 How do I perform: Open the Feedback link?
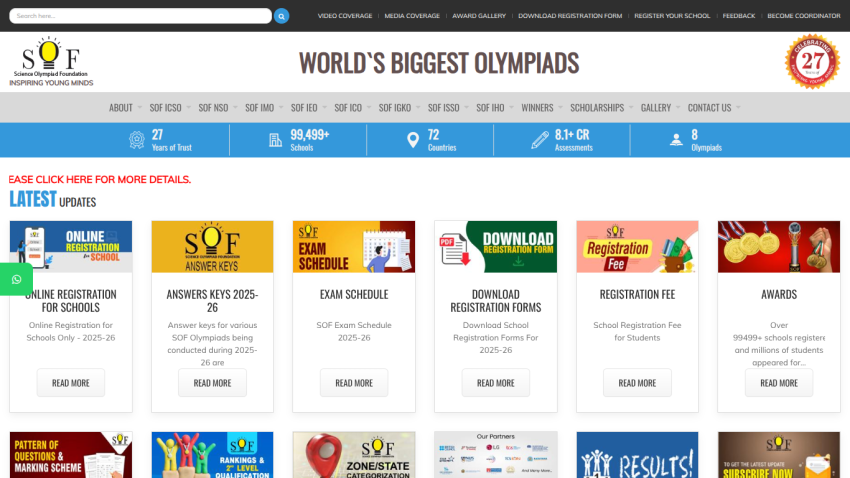pos(738,16)
